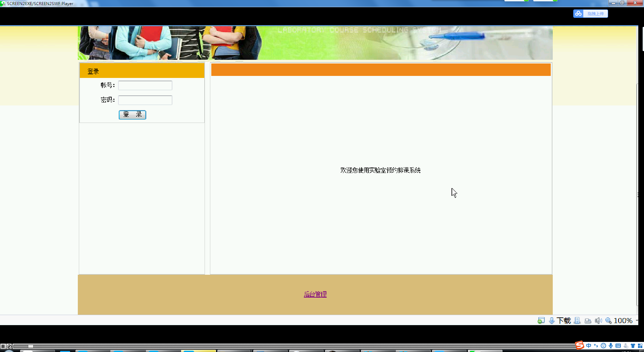Viewport: 644px width, 352px height.
Task: Click the Sogou user account icon
Action: pos(626,346)
